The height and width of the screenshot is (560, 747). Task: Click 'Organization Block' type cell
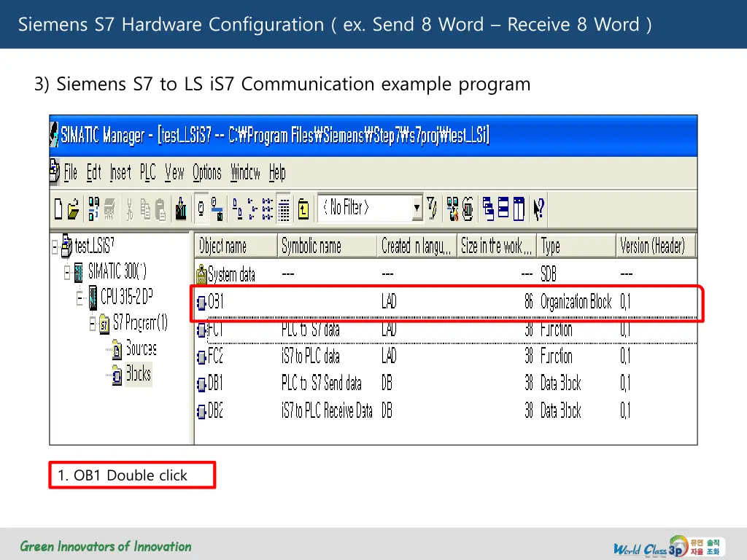pos(576,301)
